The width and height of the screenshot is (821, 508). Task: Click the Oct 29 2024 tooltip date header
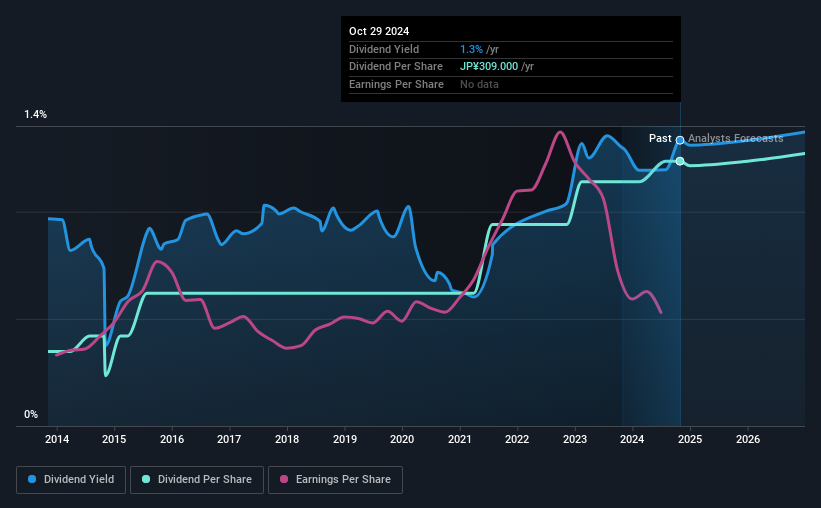tap(379, 31)
